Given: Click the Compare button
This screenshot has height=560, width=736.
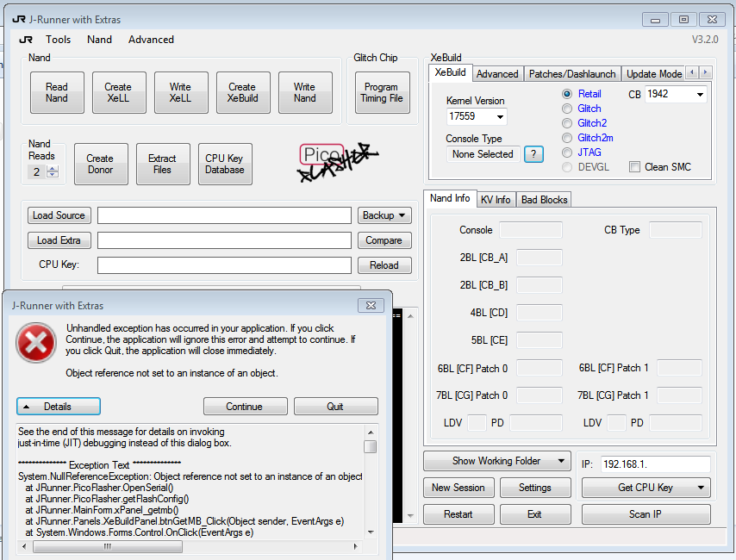Looking at the screenshot, I should (x=384, y=240).
